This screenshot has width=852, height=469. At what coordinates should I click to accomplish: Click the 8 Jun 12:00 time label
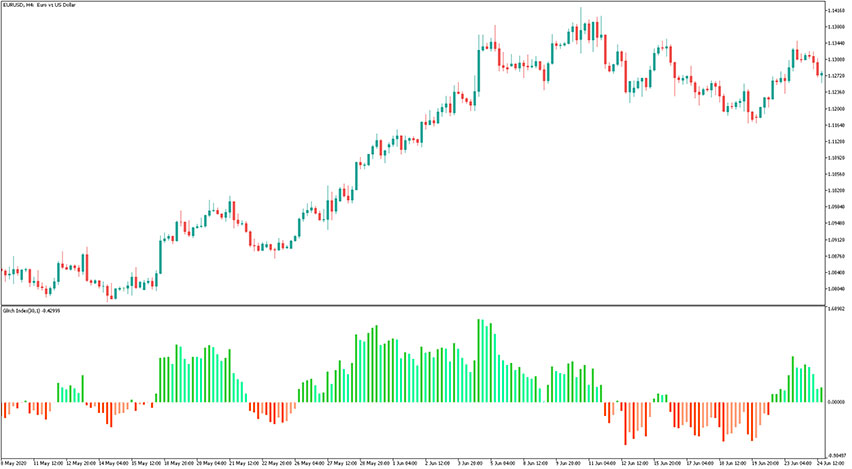(536, 464)
